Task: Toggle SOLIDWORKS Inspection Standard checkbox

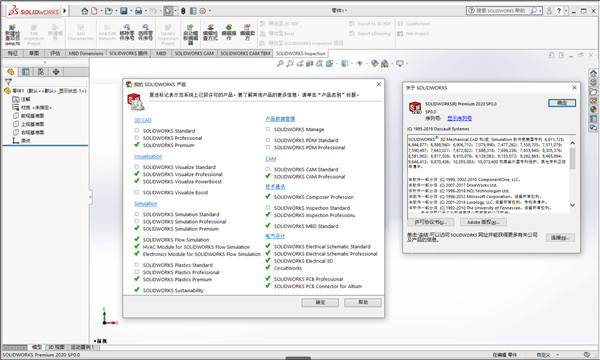Action: [267, 208]
